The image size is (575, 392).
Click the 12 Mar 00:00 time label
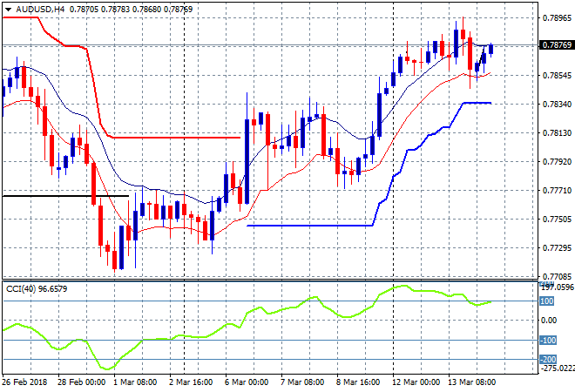pyautogui.click(x=416, y=382)
